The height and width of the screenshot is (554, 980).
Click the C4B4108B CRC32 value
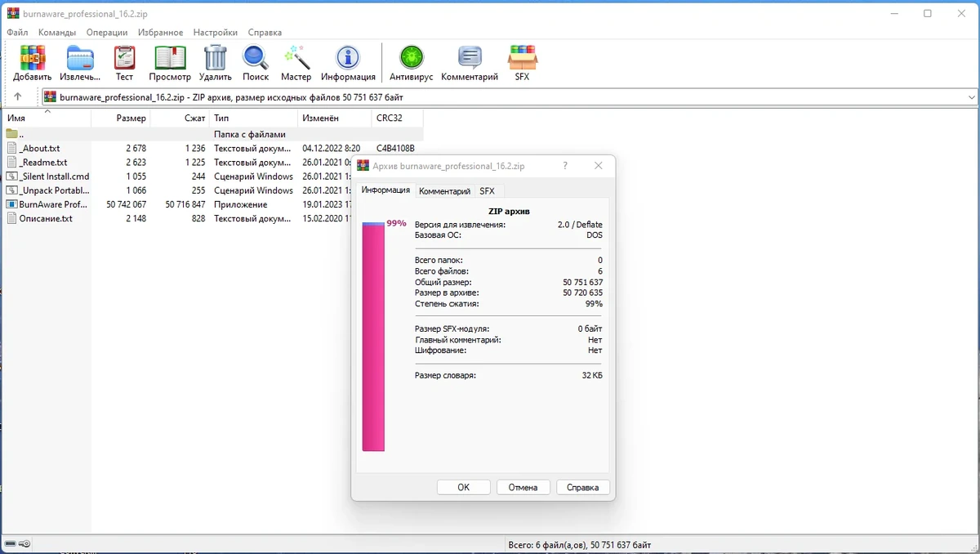coord(395,149)
